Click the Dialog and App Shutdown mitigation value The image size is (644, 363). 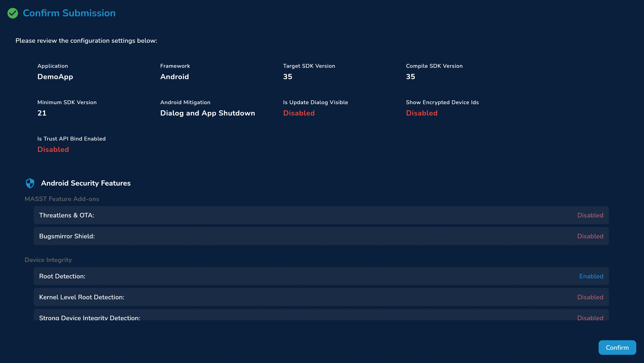tap(208, 113)
